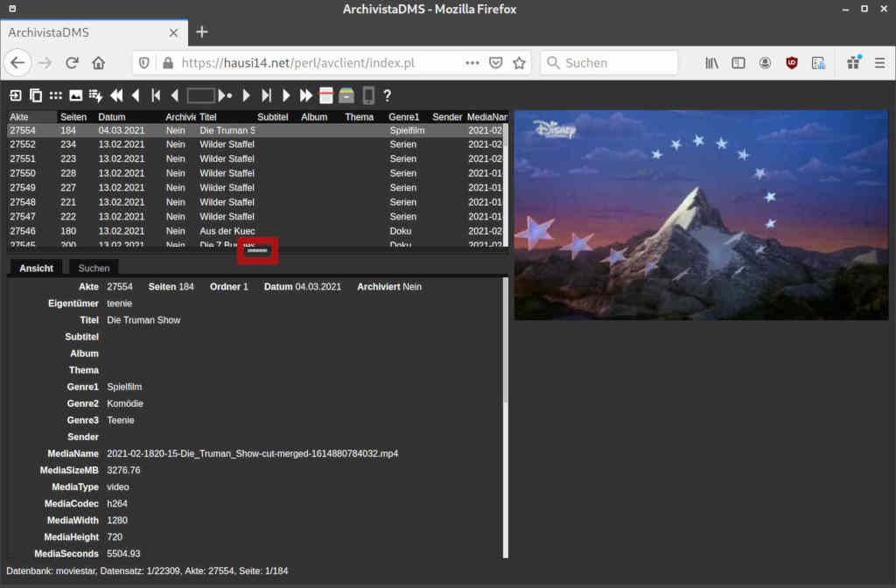Click the go-to-page arrow with dot icon

pyautogui.click(x=225, y=95)
